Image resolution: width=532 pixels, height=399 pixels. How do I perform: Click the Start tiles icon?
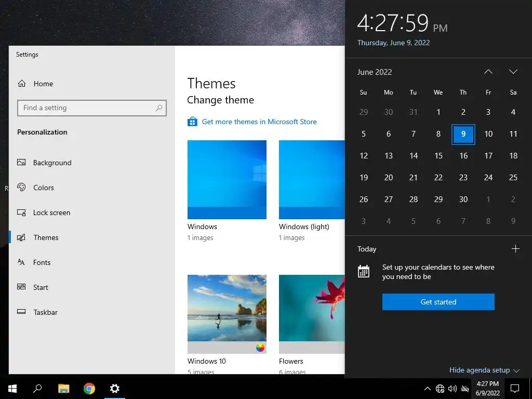tap(21, 287)
